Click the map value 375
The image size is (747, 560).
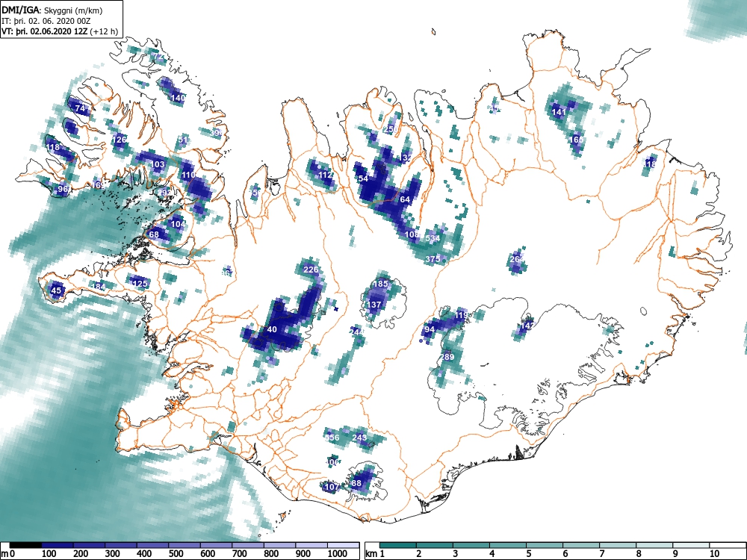click(x=433, y=260)
